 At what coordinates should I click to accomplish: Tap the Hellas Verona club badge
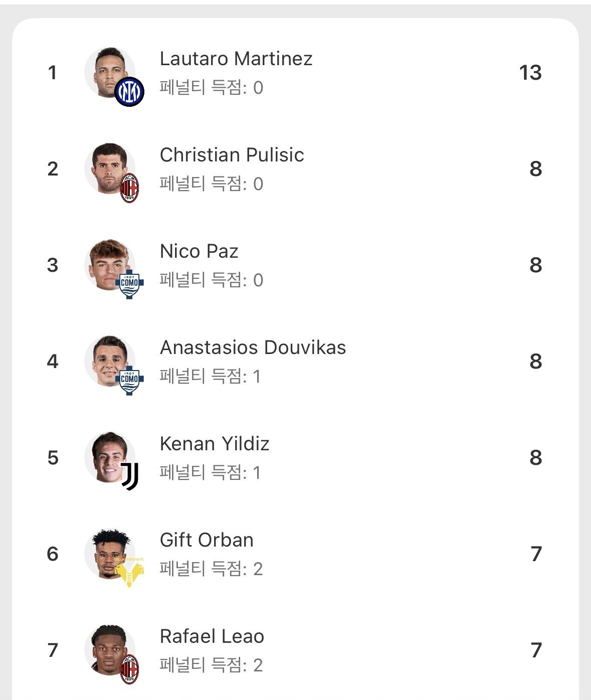[x=129, y=573]
